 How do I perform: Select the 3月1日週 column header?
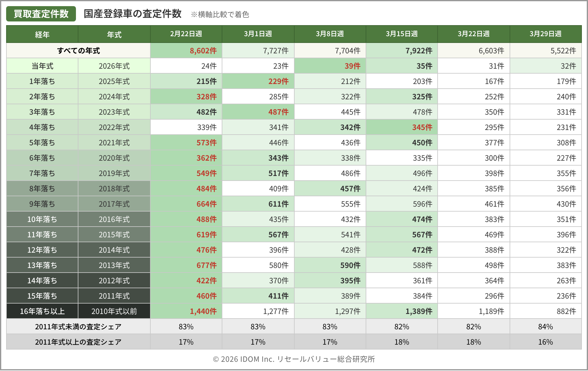(258, 34)
